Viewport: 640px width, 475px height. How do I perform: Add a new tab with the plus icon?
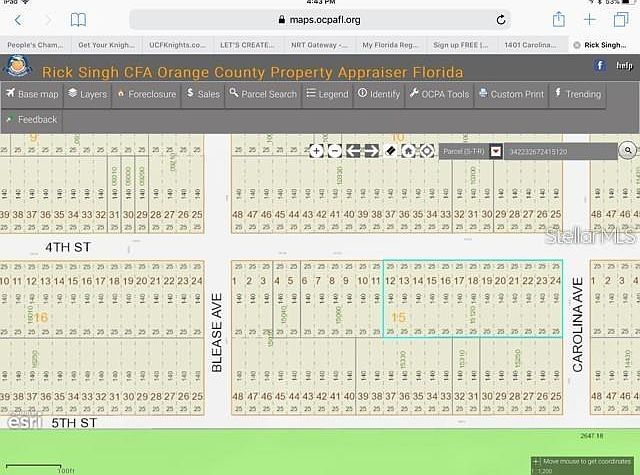coord(589,19)
